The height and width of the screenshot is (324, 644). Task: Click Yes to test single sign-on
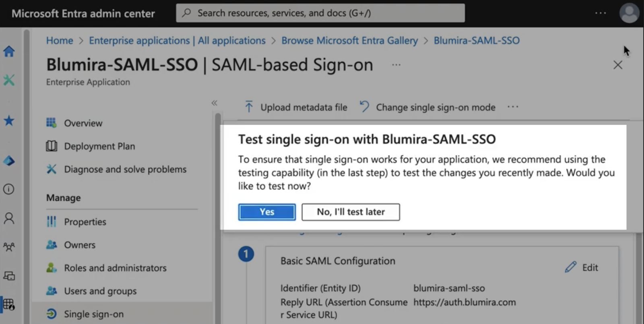click(267, 212)
